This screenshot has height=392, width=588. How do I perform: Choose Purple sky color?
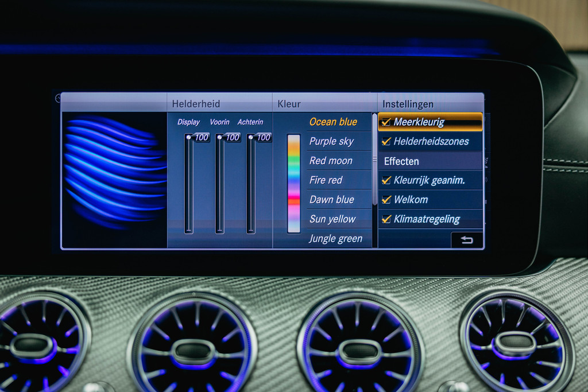pos(331,141)
